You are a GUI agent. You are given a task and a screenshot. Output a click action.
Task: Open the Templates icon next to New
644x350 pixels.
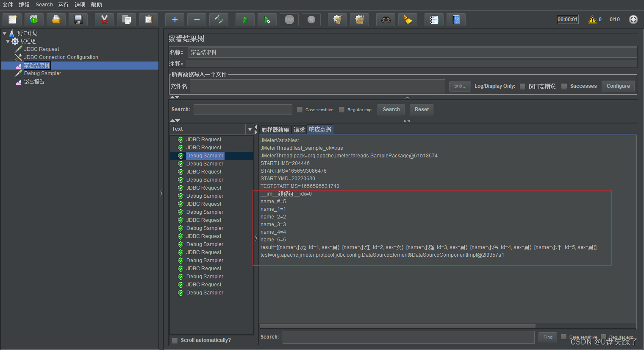tap(34, 19)
